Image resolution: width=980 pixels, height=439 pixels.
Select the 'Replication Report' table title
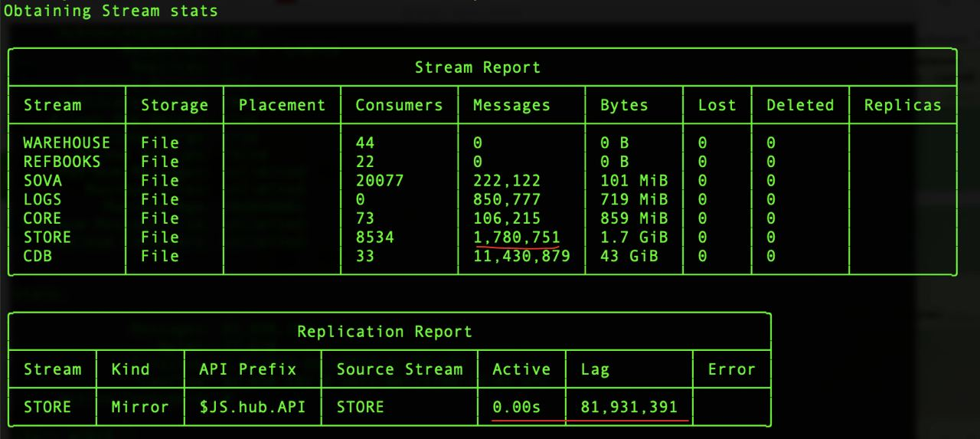pos(385,332)
